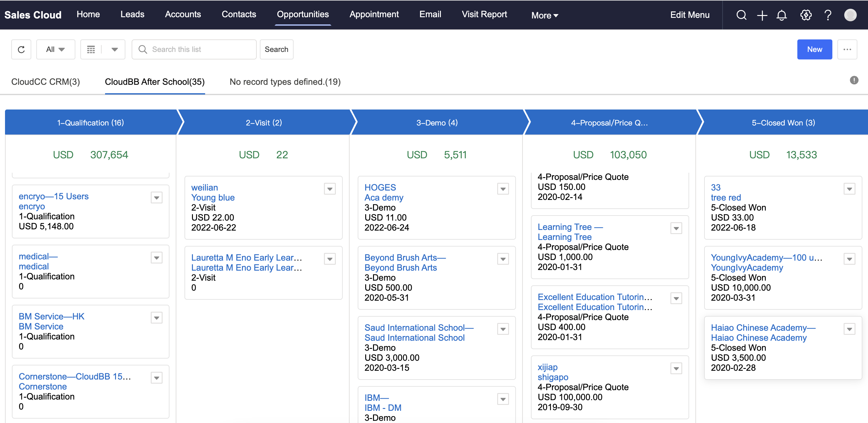Image resolution: width=868 pixels, height=423 pixels.
Task: Click the New opportunity button
Action: [x=814, y=49]
